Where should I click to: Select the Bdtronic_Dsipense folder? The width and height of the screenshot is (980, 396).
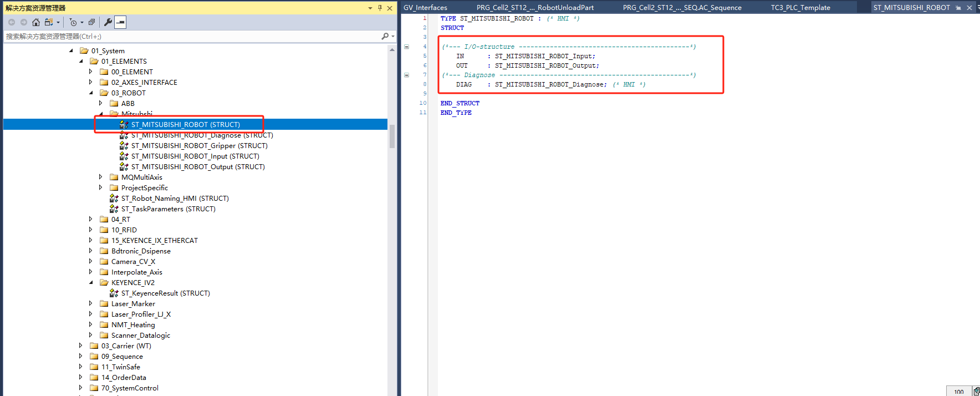pyautogui.click(x=141, y=251)
